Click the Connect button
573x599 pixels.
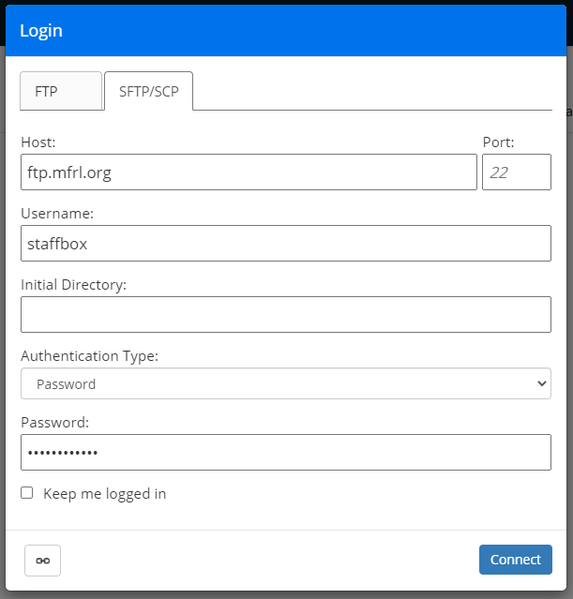point(515,560)
